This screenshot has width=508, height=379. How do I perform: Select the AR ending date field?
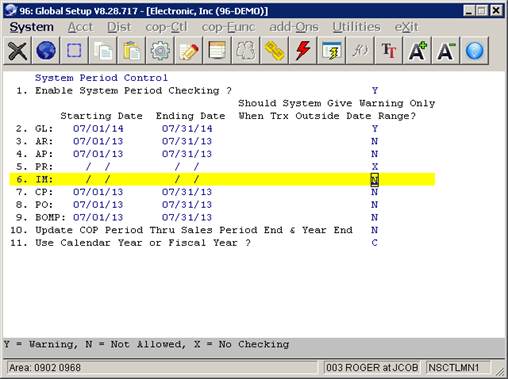tap(187, 141)
